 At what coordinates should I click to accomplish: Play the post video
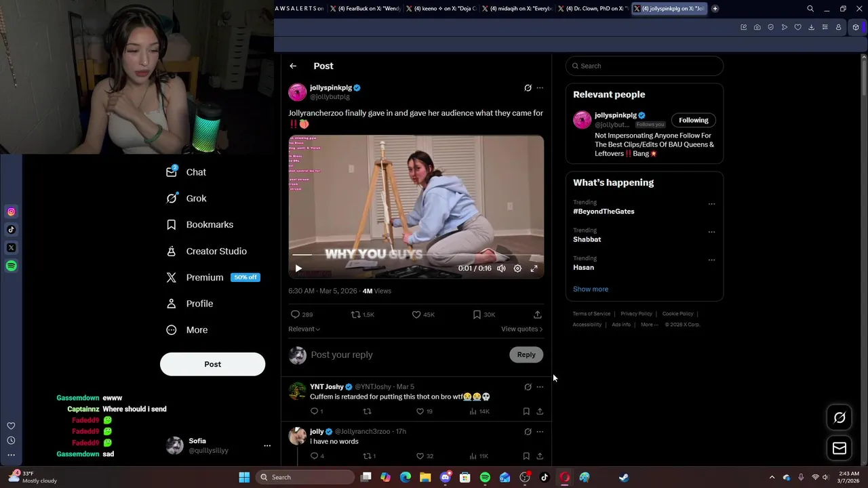tap(298, 268)
